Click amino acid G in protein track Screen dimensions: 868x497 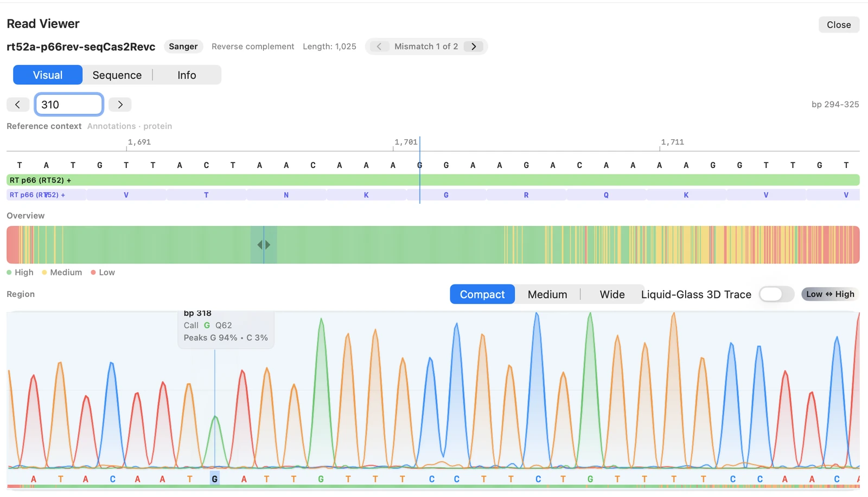(x=446, y=195)
